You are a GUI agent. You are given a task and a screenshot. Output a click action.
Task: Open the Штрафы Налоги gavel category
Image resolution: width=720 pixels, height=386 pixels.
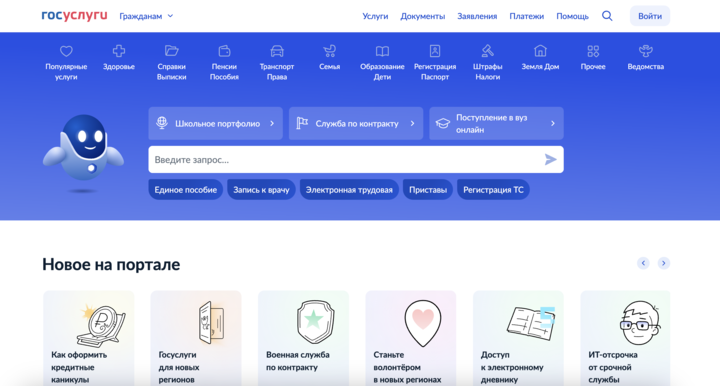(x=488, y=62)
